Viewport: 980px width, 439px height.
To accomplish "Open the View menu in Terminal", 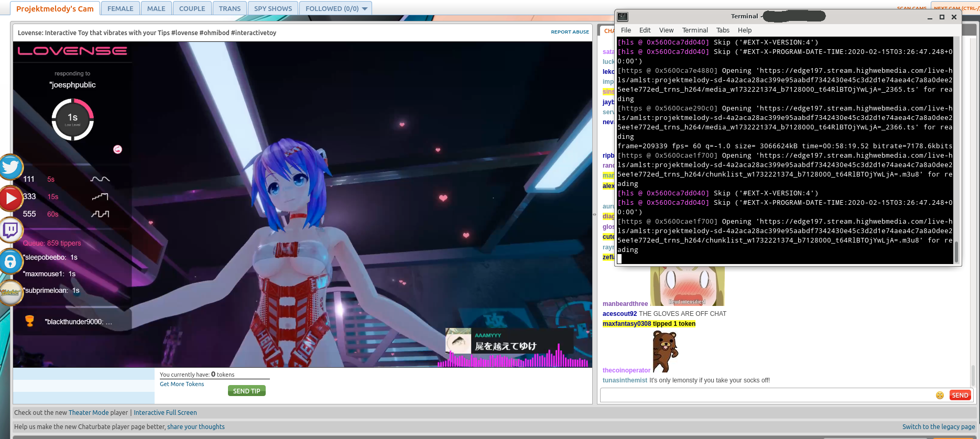I will click(666, 30).
